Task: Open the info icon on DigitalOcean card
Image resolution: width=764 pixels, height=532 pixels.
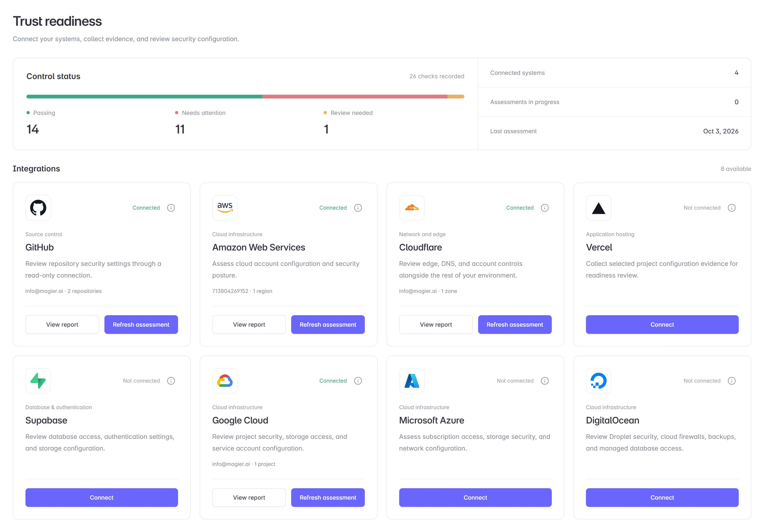Action: [x=732, y=381]
